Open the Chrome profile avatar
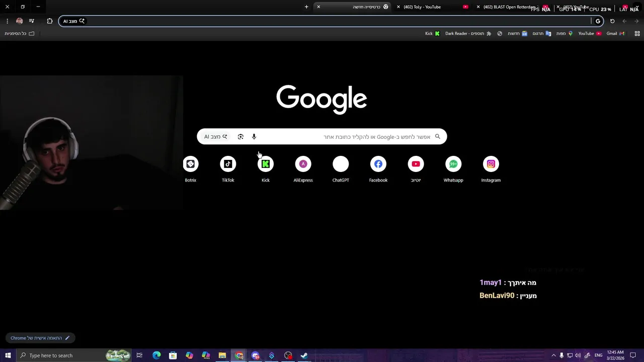 [x=19, y=21]
